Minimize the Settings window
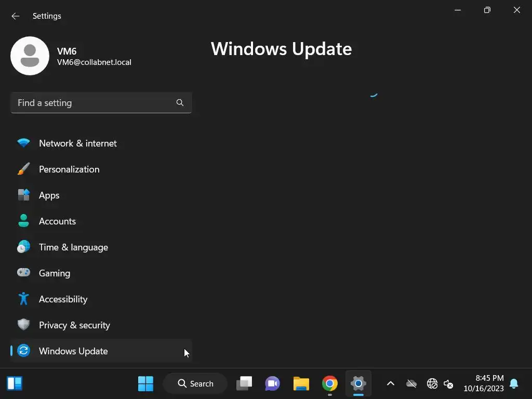The height and width of the screenshot is (399, 532). click(458, 10)
